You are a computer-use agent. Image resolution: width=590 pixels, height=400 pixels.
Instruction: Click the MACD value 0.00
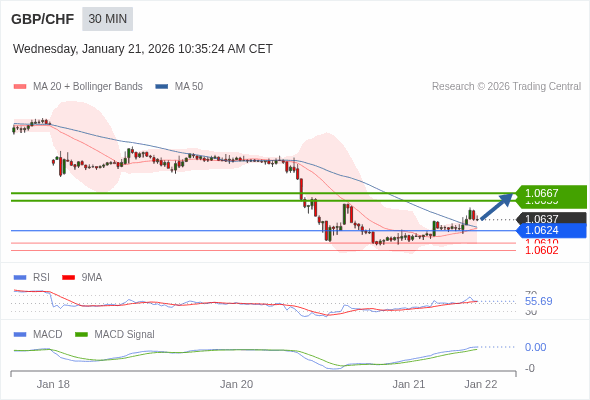[x=535, y=347]
